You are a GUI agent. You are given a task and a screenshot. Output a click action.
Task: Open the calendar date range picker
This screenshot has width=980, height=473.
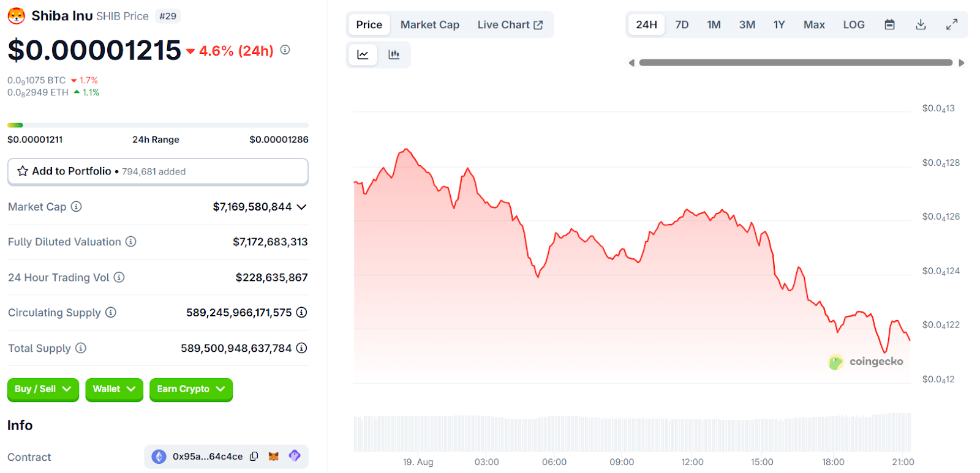(x=889, y=24)
